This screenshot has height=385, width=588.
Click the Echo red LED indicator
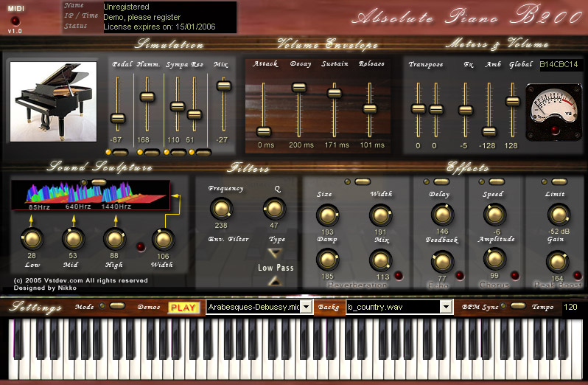tap(459, 276)
